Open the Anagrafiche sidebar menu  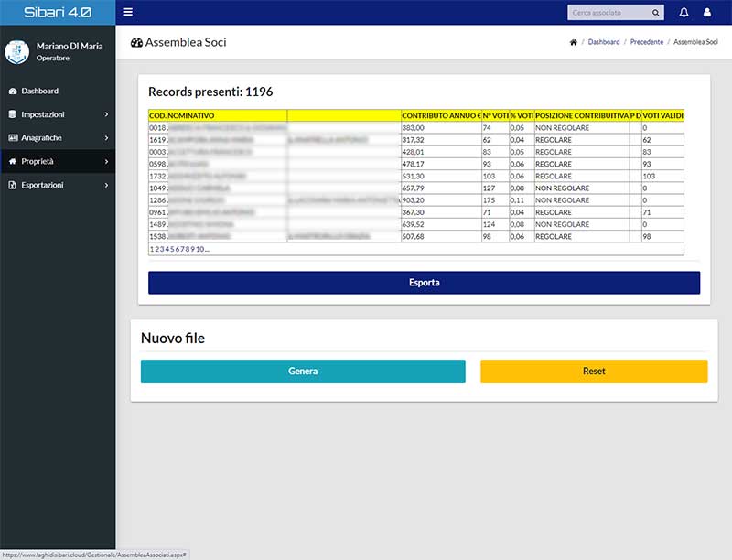coord(58,138)
